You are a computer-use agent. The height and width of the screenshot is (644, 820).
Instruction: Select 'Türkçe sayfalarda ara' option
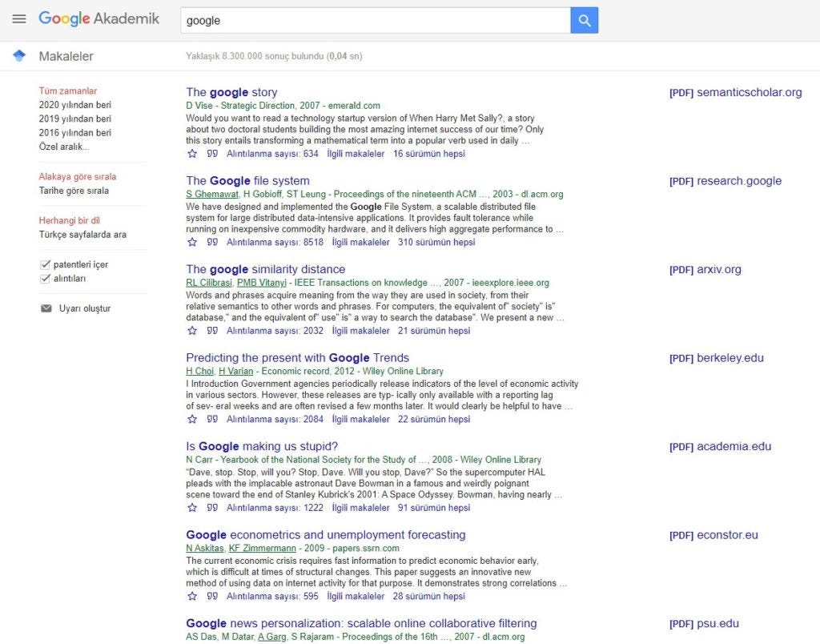[82, 235]
